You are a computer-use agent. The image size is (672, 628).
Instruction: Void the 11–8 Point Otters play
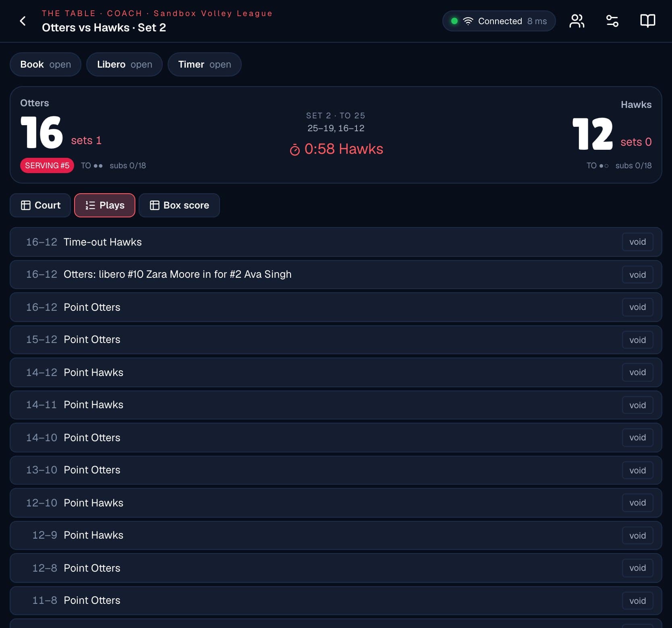click(x=637, y=601)
